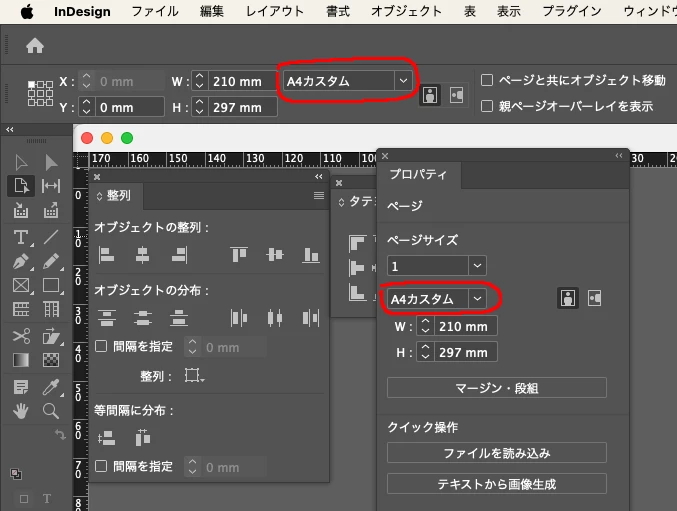Select the Free Transform tool
The image size is (677, 511).
(x=51, y=336)
